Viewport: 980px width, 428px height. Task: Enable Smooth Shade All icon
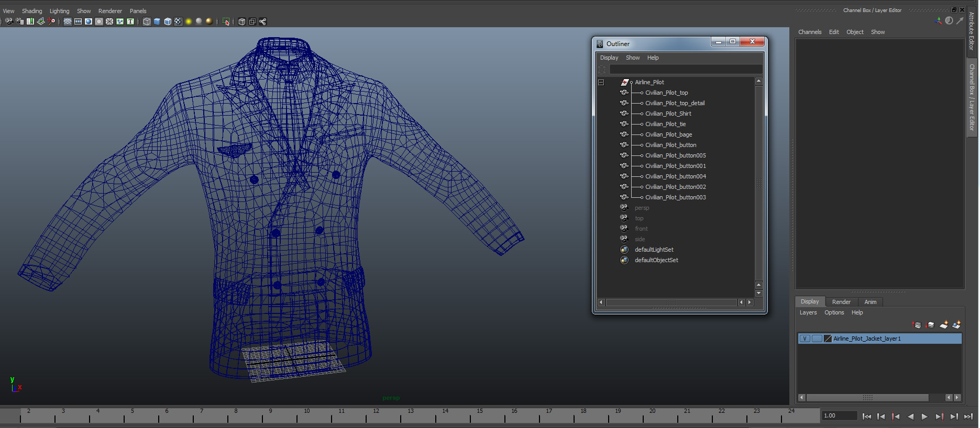point(157,21)
